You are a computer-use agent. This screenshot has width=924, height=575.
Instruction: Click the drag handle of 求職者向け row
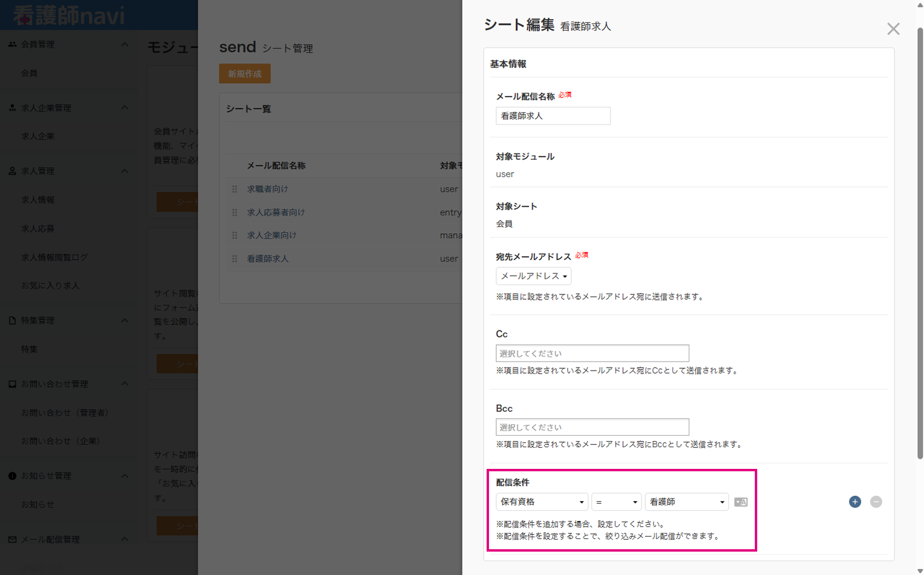(x=235, y=188)
